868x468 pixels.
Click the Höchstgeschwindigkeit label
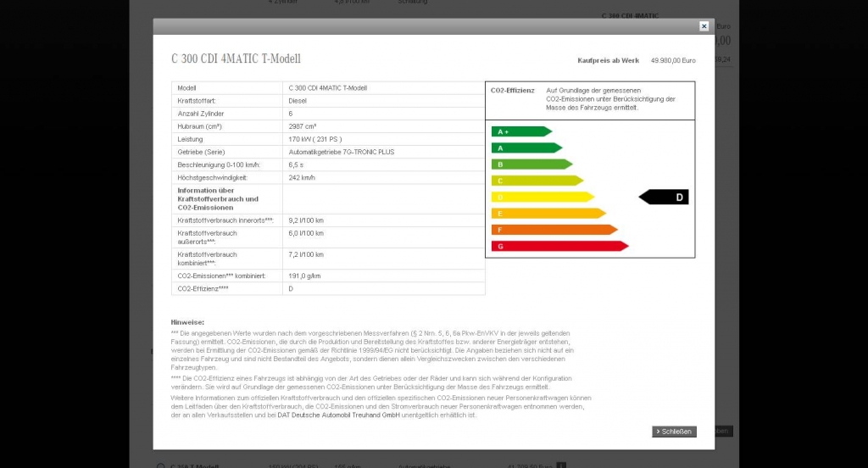click(213, 178)
